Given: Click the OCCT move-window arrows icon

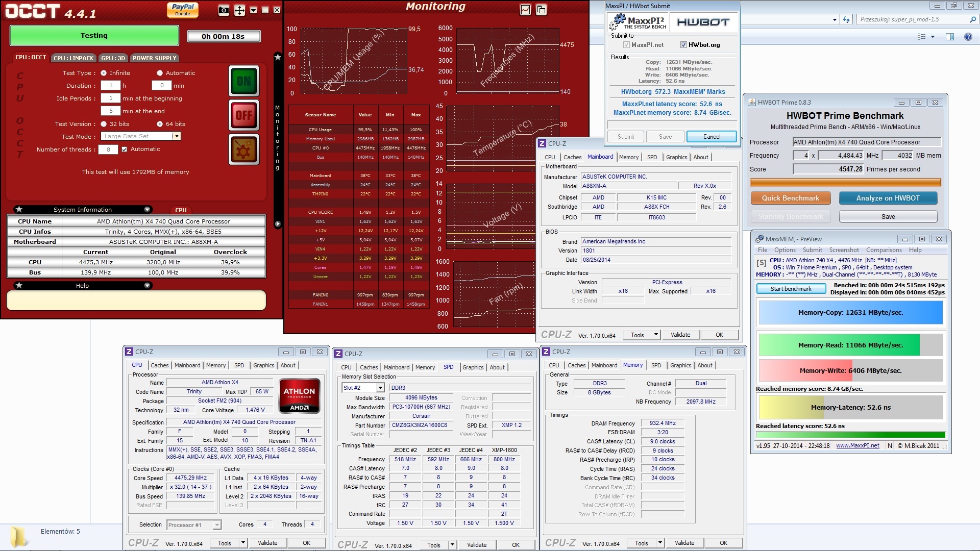Looking at the screenshot, I should pyautogui.click(x=239, y=10).
